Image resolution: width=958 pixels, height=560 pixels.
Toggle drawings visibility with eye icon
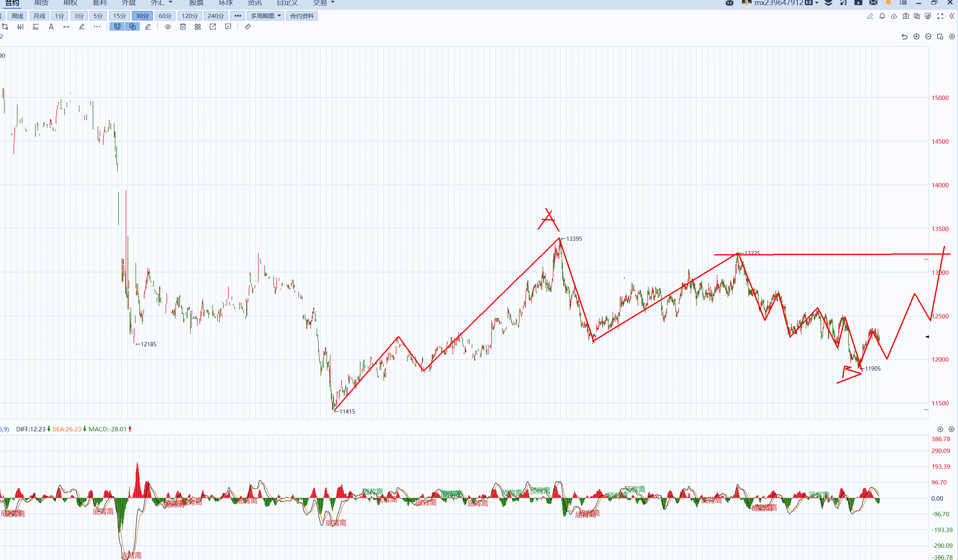[168, 27]
